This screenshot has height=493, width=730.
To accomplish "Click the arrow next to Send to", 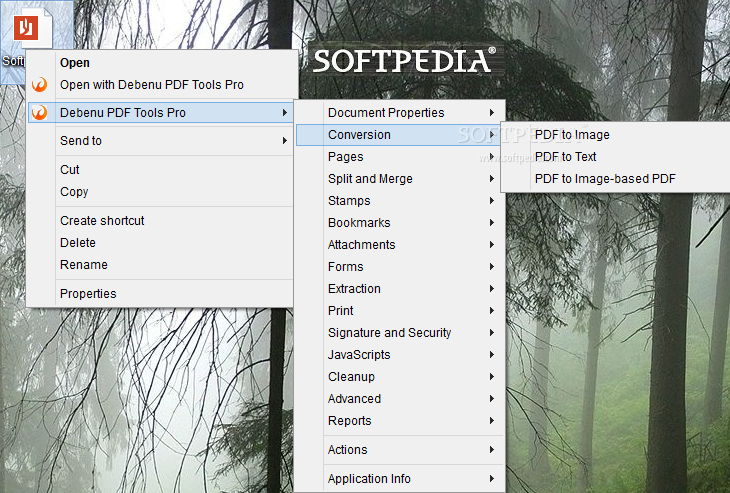I will (284, 141).
